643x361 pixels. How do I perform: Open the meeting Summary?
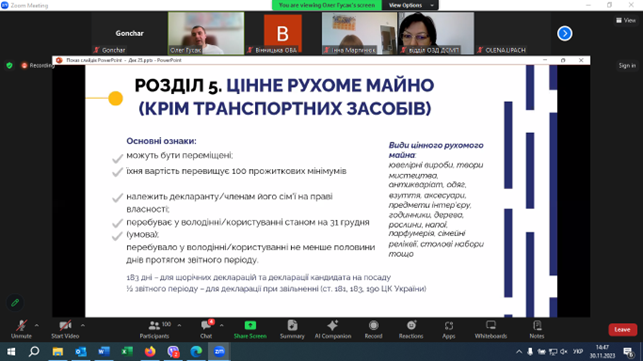point(292,329)
